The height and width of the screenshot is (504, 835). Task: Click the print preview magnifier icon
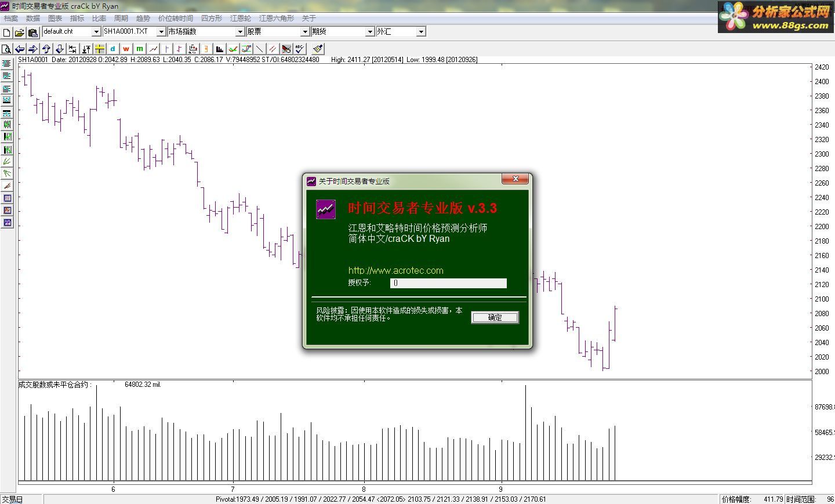(x=6, y=49)
